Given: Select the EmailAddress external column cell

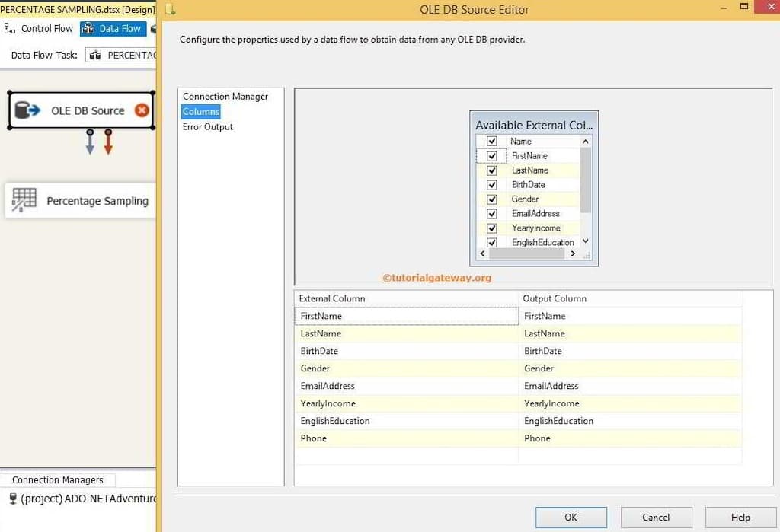Looking at the screenshot, I should (407, 386).
